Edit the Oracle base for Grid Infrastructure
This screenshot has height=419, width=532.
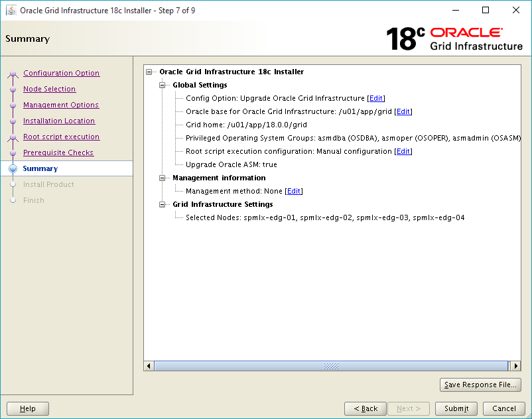(403, 111)
